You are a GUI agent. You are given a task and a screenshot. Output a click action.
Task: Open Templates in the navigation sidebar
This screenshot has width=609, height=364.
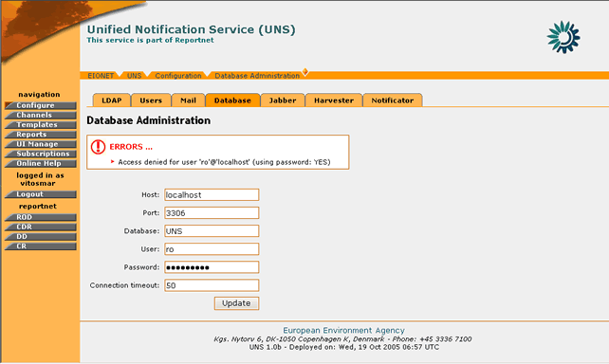click(41, 124)
